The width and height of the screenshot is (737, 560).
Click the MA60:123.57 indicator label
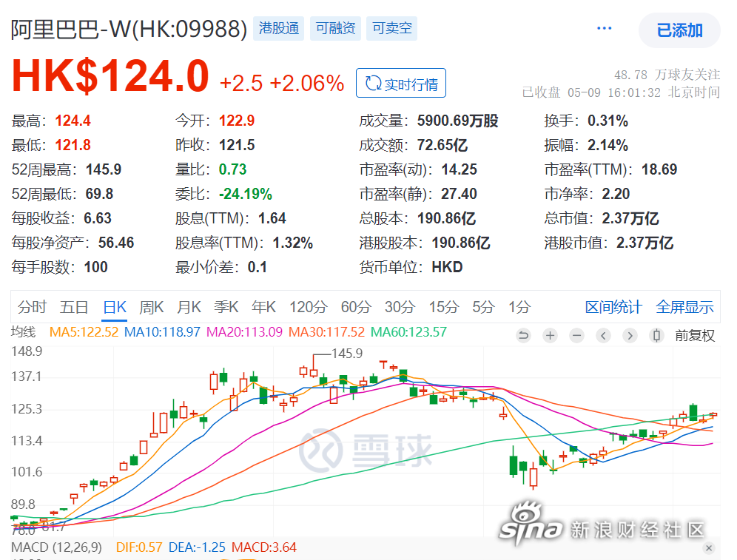408,333
